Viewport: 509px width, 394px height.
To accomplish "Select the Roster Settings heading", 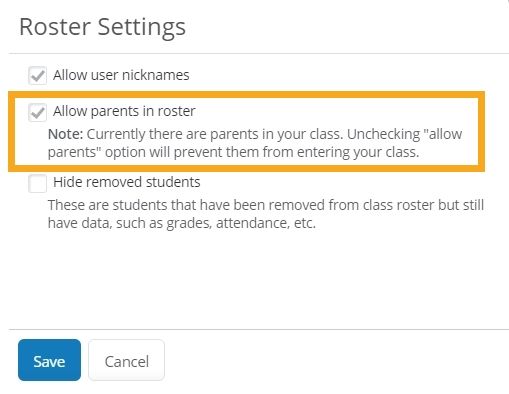I will pos(102,27).
